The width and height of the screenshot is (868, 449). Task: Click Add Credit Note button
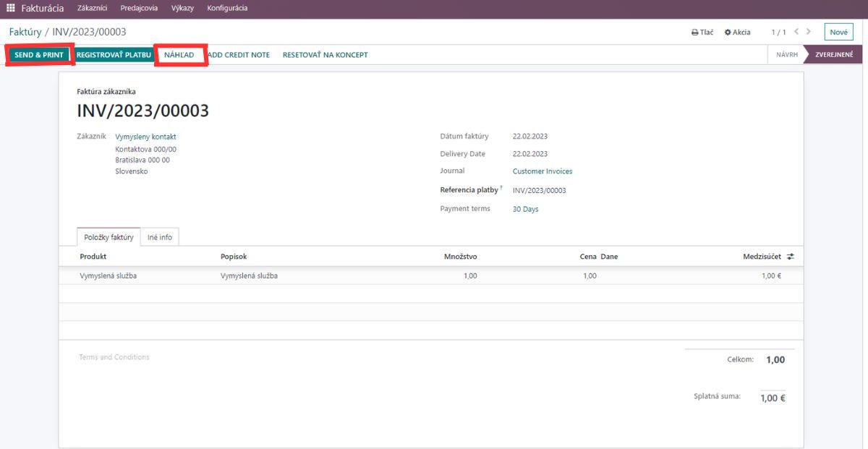pos(239,55)
